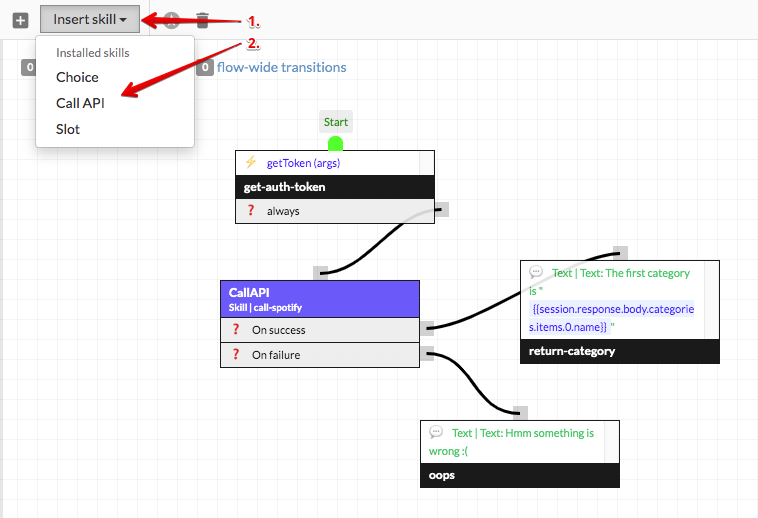Click the question mark icon beside On failure

tap(235, 354)
